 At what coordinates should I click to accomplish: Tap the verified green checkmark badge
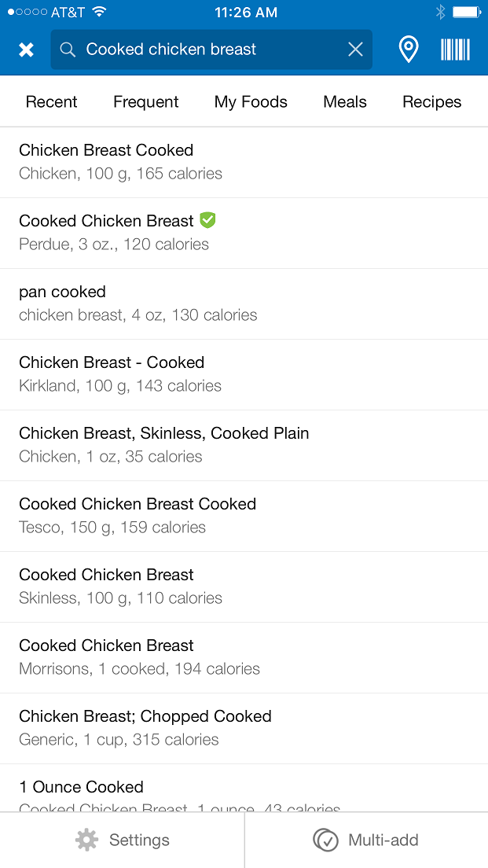(x=207, y=220)
